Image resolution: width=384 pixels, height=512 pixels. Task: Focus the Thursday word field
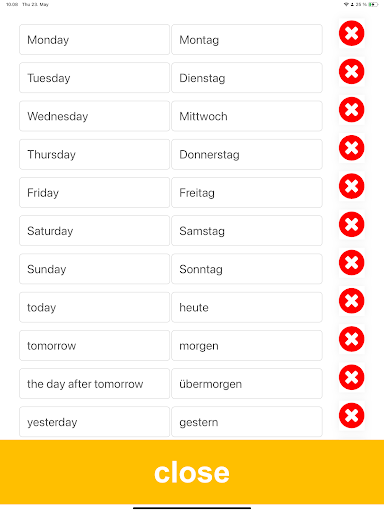click(x=94, y=154)
